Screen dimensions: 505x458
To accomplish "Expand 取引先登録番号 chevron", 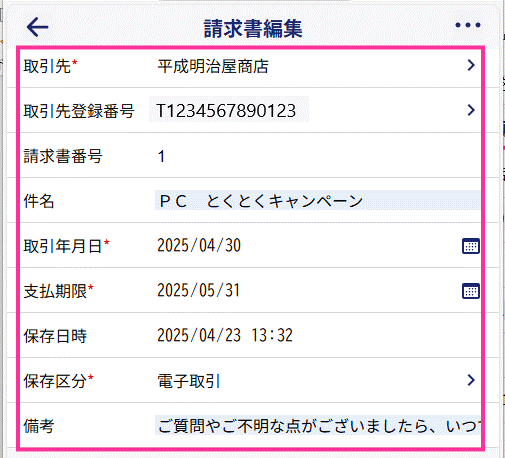I will click(471, 110).
